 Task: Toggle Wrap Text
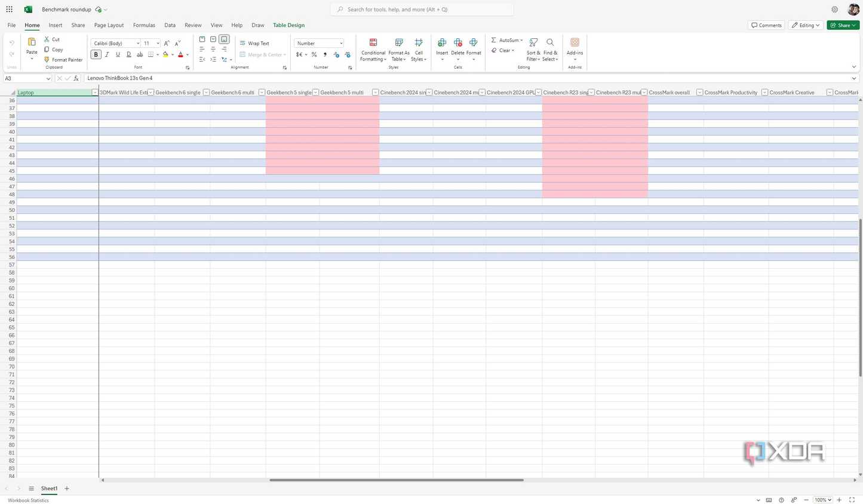(254, 43)
